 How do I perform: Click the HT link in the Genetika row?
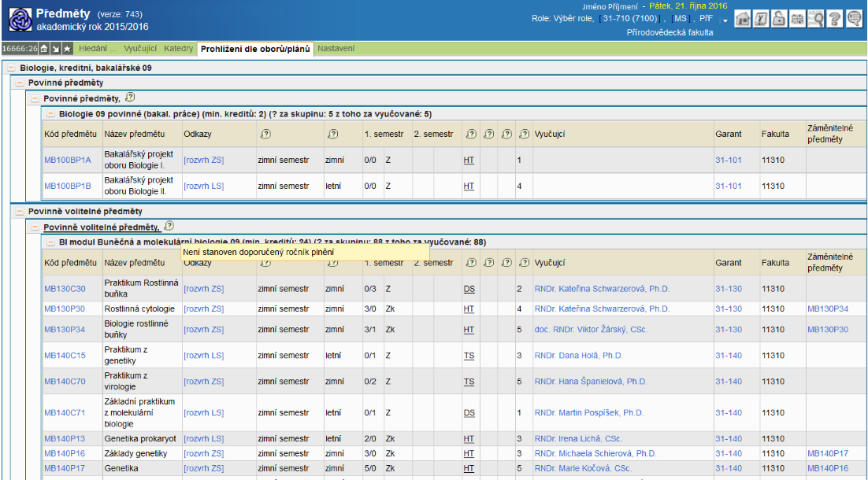click(x=469, y=468)
